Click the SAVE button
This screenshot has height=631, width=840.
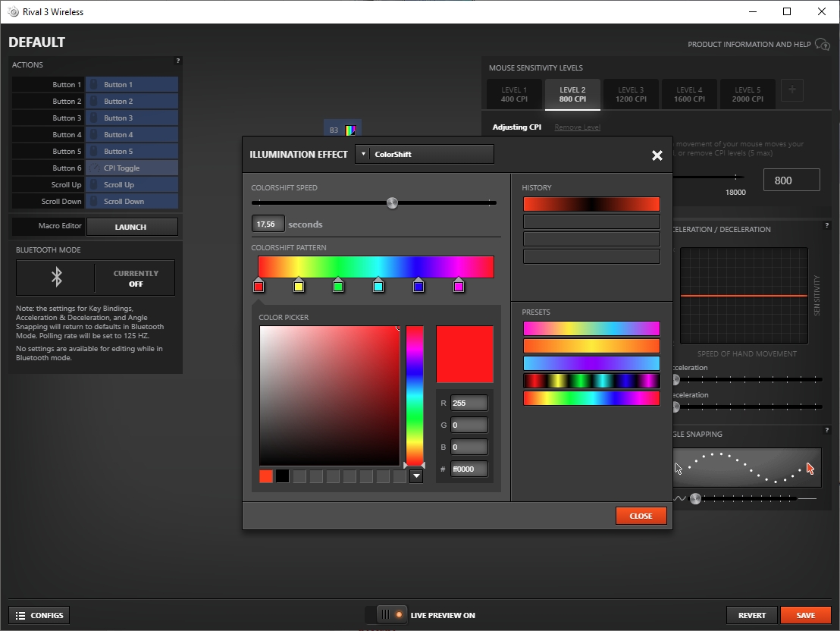806,616
